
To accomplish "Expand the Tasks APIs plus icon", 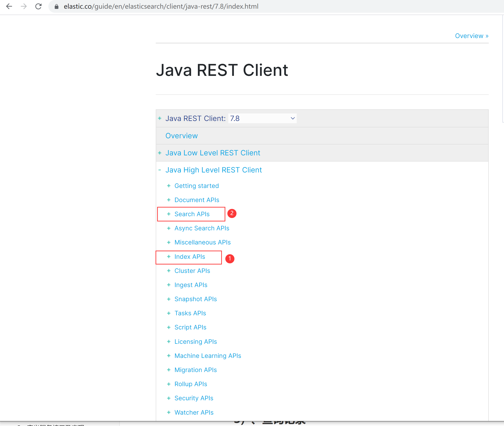I will click(x=169, y=313).
